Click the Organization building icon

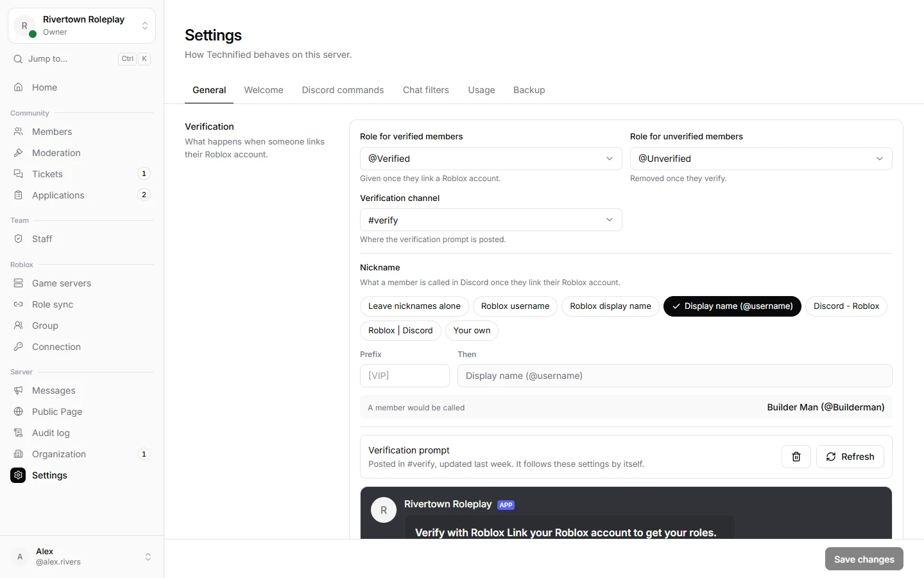19,454
